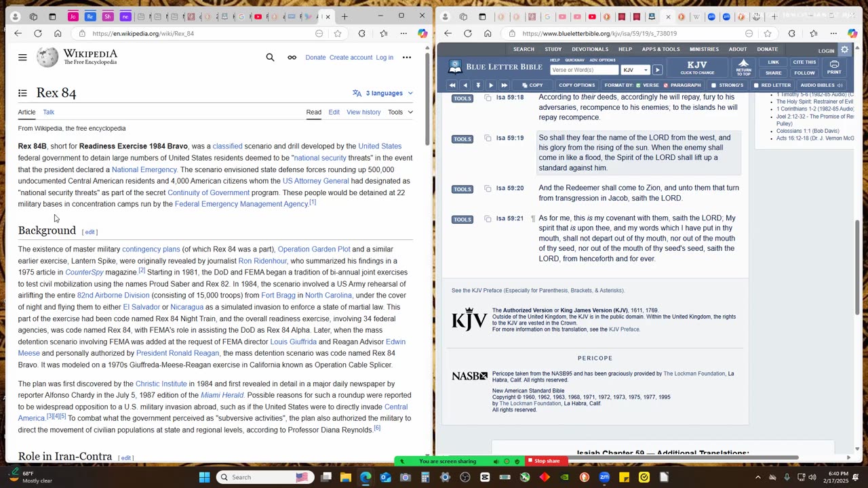
Task: Click the Blue Letter Bible logo
Action: coord(495,66)
